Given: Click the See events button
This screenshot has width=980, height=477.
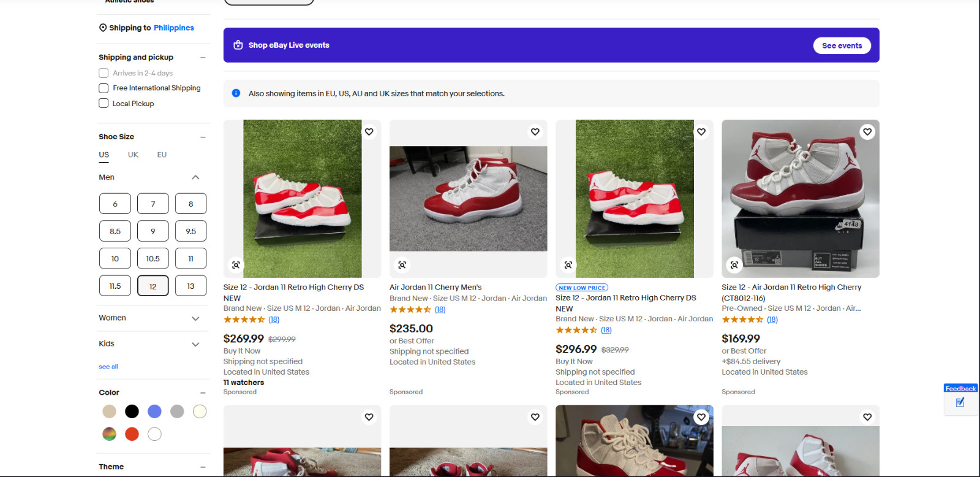Looking at the screenshot, I should [842, 45].
